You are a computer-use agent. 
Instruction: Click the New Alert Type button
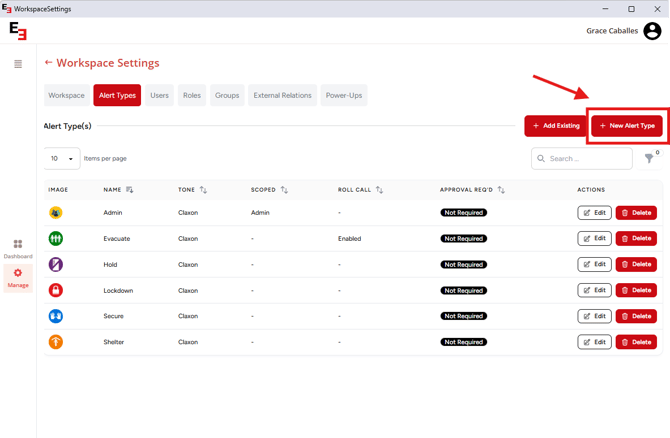627,126
